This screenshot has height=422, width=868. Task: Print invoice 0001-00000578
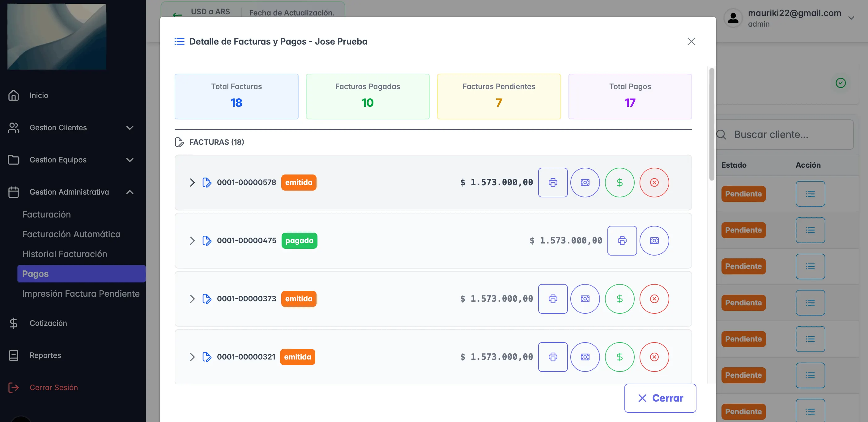click(x=553, y=183)
